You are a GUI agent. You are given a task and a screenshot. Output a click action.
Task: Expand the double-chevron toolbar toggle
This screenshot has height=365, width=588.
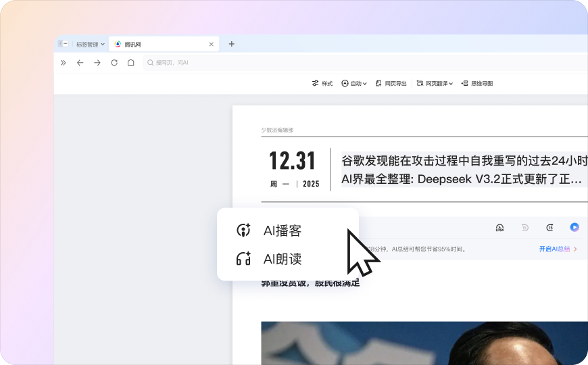point(63,63)
